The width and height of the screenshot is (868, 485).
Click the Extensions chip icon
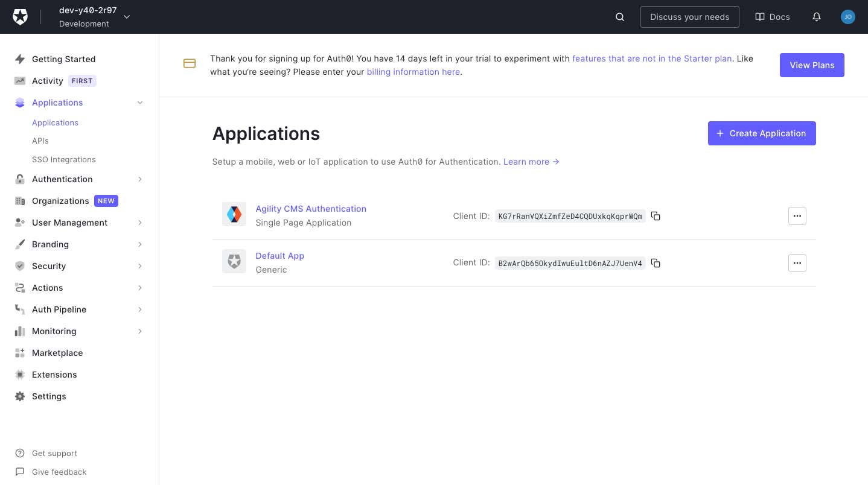pyautogui.click(x=20, y=375)
